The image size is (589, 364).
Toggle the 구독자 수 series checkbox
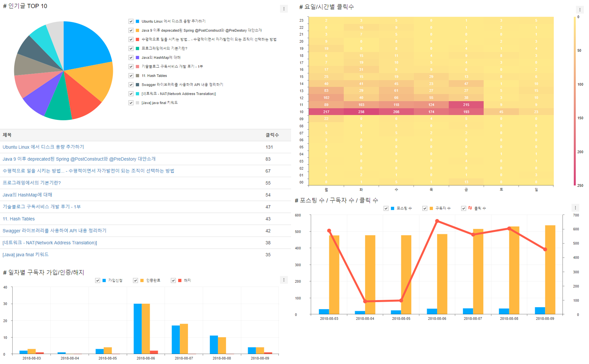[x=425, y=208]
